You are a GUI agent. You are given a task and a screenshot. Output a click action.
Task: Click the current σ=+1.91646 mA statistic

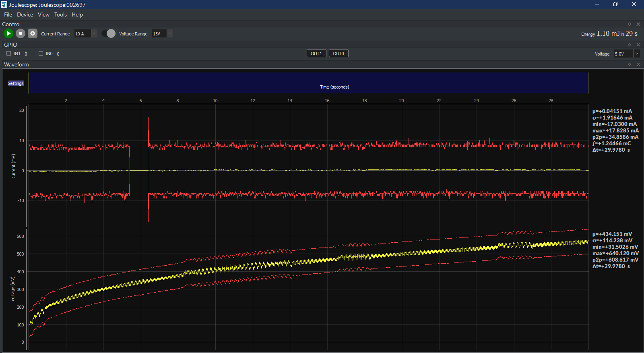(x=612, y=118)
